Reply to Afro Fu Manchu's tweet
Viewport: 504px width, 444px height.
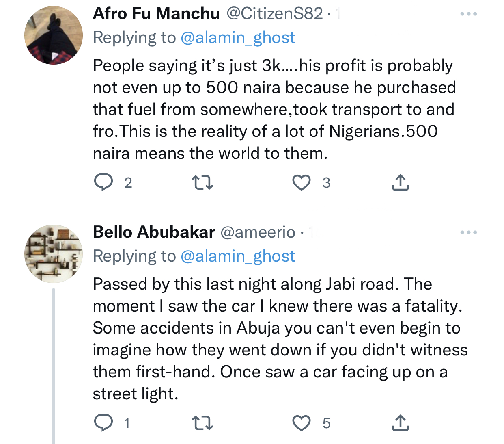pyautogui.click(x=103, y=182)
